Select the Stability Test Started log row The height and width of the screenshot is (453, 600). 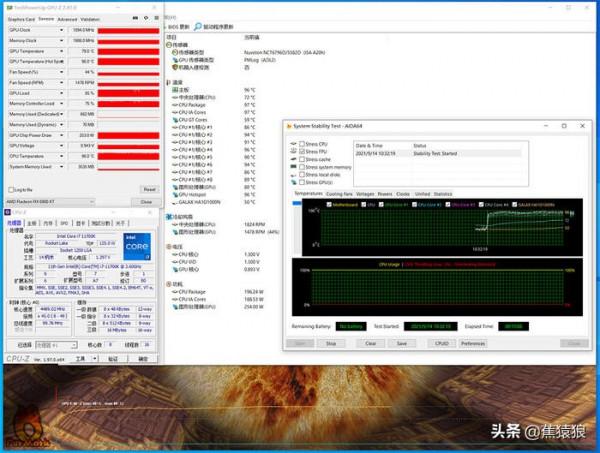[438, 153]
